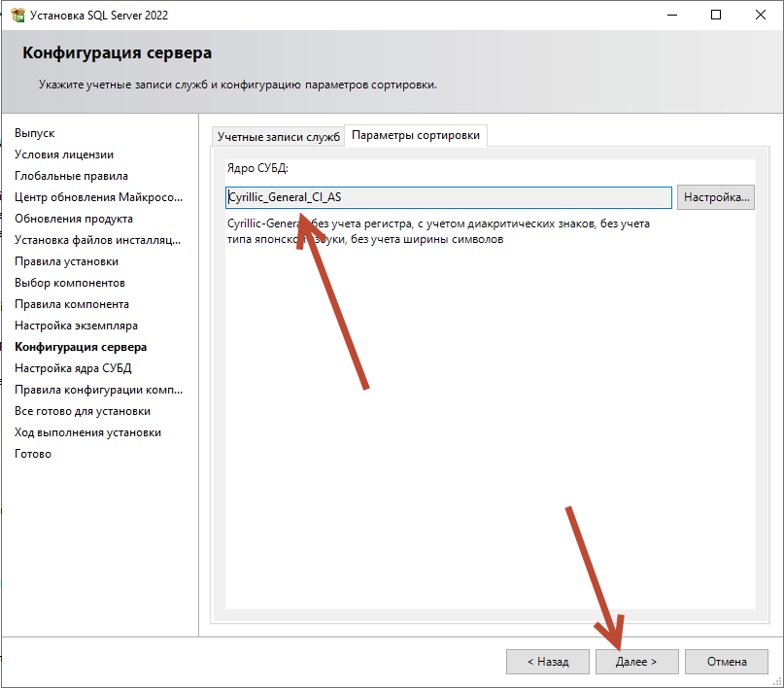Click Назад to return to previous step
This screenshot has width=784, height=688.
[547, 661]
